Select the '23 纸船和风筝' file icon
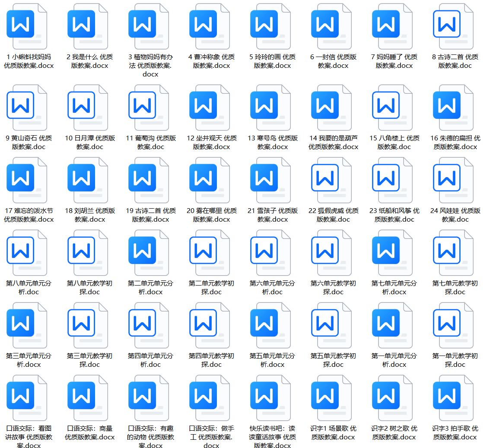The width and height of the screenshot is (483, 448). coord(393,180)
